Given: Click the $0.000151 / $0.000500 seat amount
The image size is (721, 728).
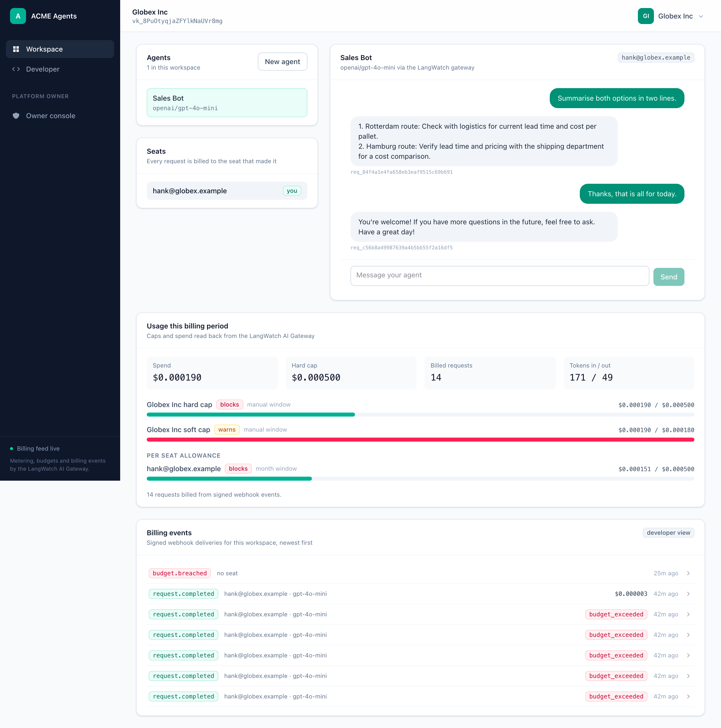Looking at the screenshot, I should pyautogui.click(x=656, y=469).
